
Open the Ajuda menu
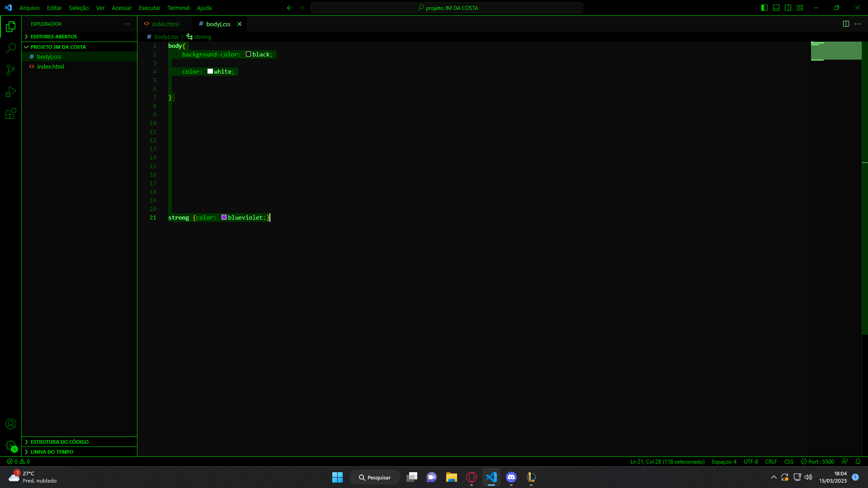tap(204, 8)
